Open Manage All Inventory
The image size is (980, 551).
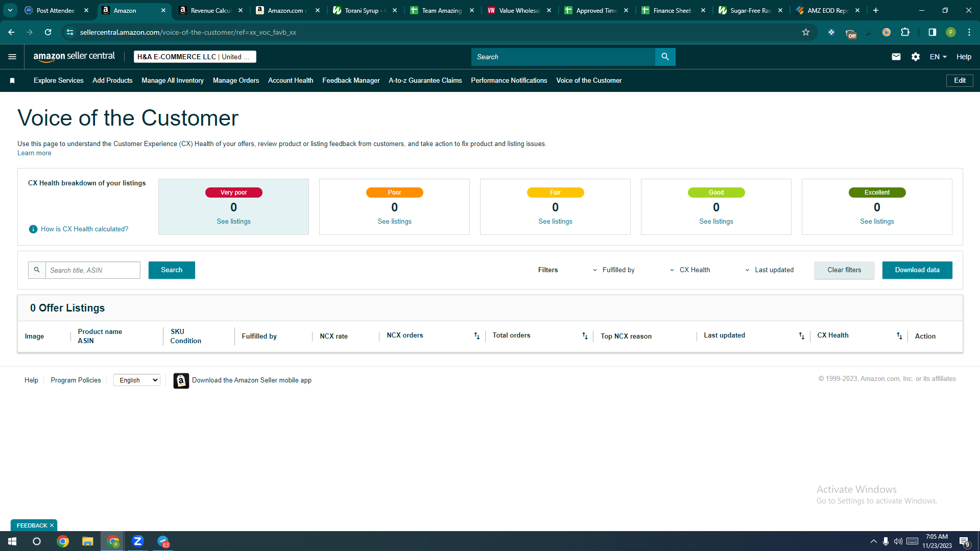pyautogui.click(x=173, y=81)
